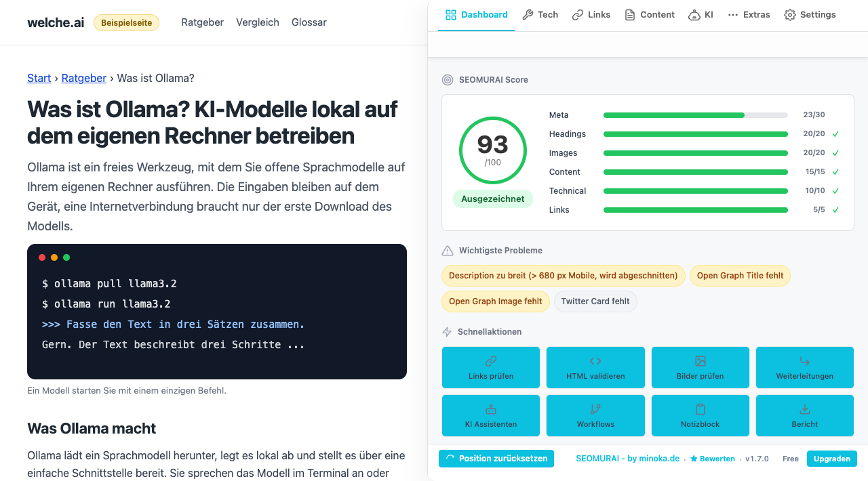Click the welche.ai site logo

(56, 22)
